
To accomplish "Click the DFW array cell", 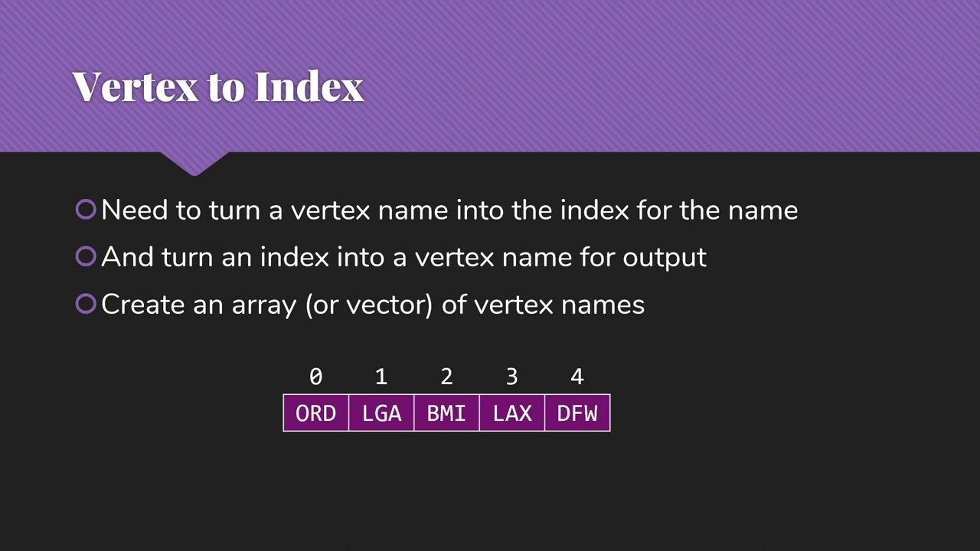I will coord(577,413).
